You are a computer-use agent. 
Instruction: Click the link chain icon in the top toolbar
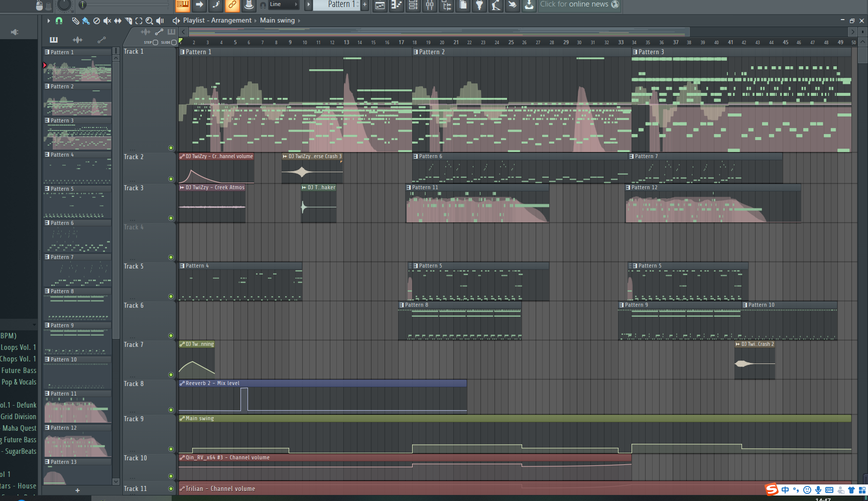tap(231, 5)
